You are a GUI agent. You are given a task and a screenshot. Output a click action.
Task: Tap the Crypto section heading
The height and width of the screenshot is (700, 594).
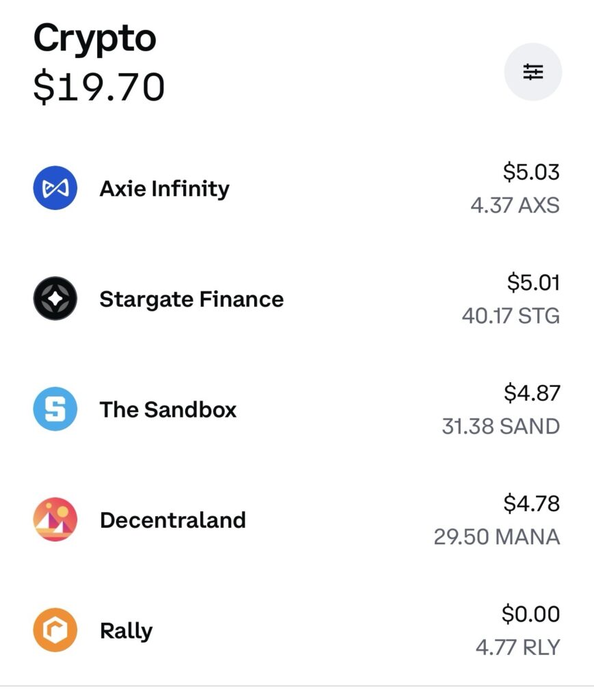click(x=94, y=38)
